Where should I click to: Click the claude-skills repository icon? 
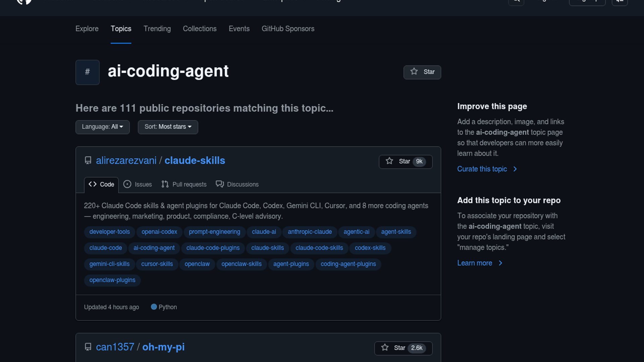[88, 161]
